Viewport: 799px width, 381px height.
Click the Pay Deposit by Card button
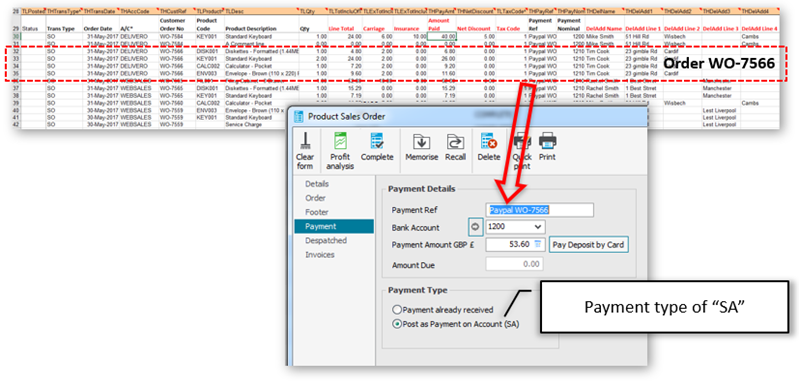tap(589, 245)
